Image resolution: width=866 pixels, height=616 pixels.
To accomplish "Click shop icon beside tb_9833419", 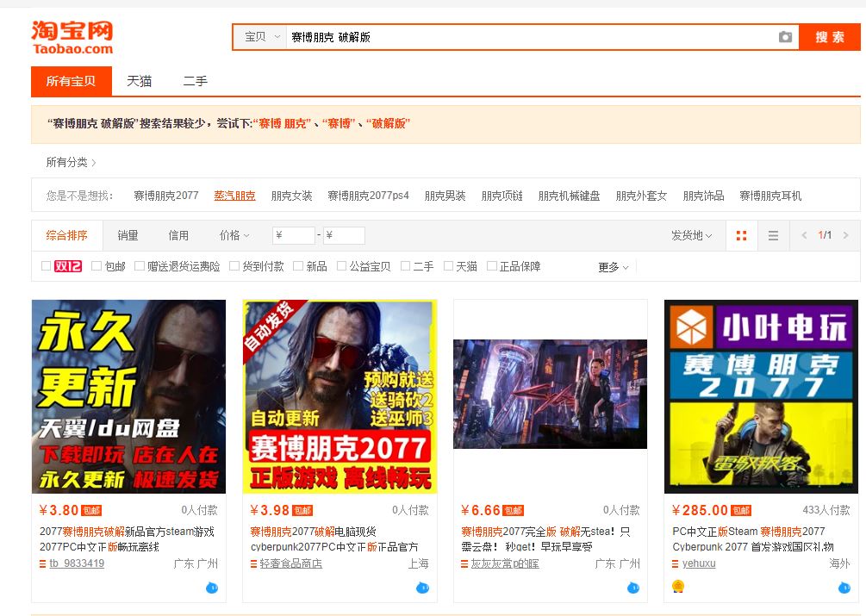I will pos(42,563).
